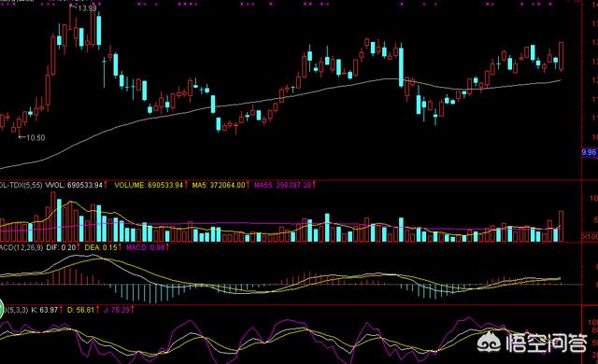
Task: Select the magenta MA55: 298387.28 readout
Action: click(x=282, y=185)
